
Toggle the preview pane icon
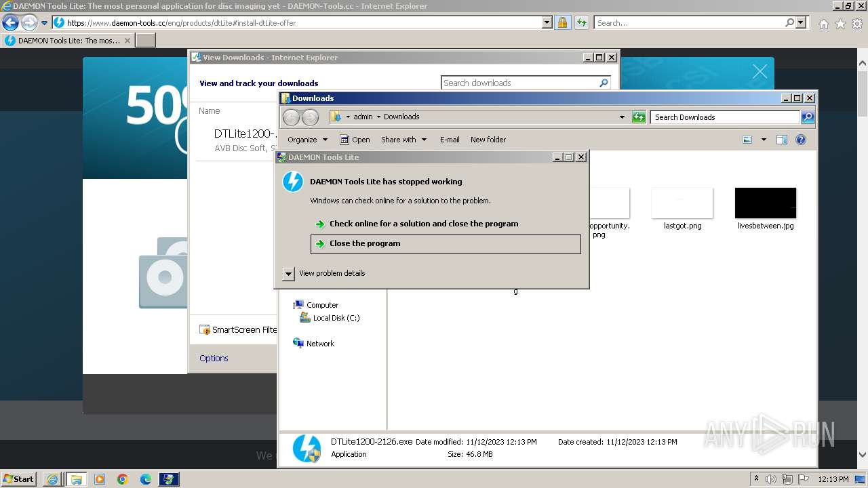[x=782, y=140]
